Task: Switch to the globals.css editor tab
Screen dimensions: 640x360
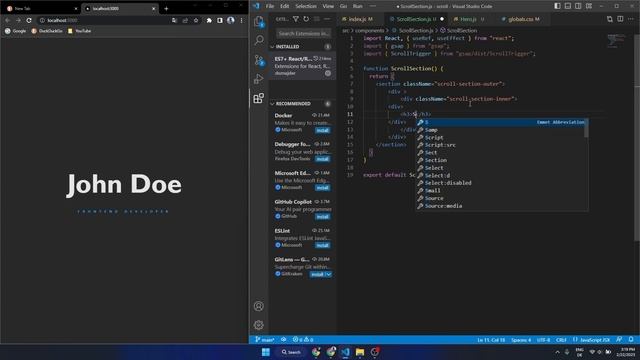Action: click(524, 19)
